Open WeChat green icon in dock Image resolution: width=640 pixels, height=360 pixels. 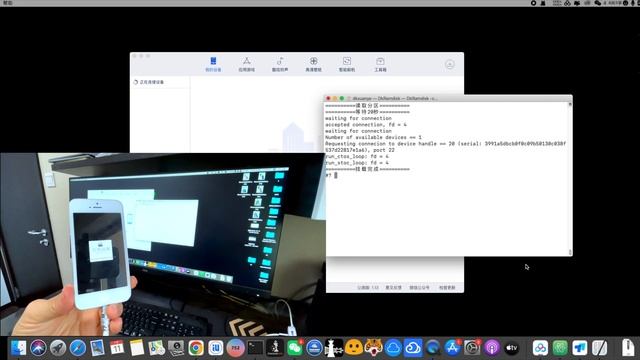coord(295,348)
